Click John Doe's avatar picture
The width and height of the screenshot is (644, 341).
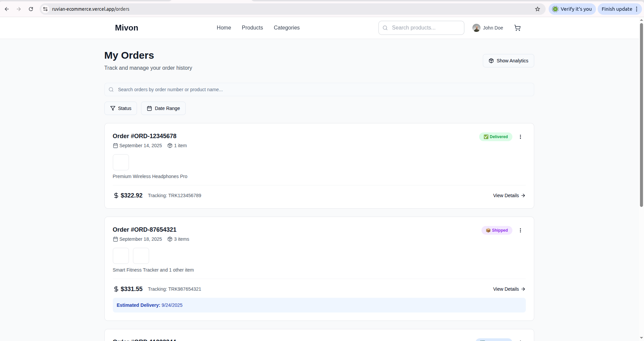coord(476,28)
